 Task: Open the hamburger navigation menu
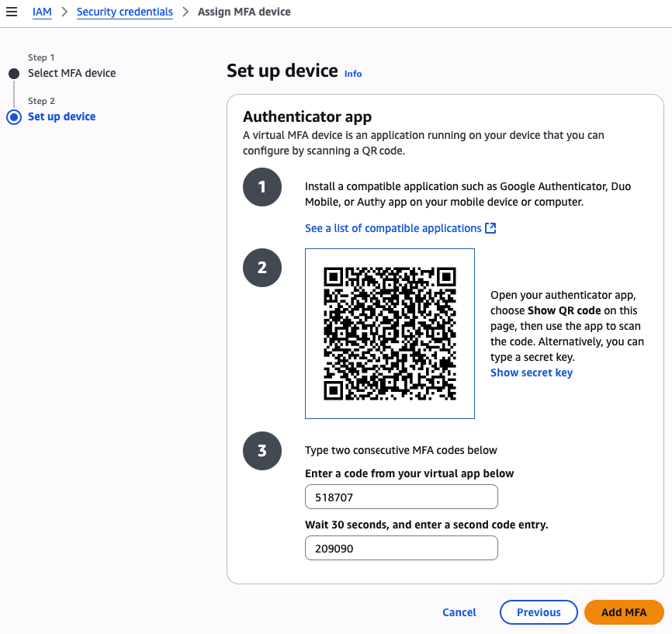(x=12, y=12)
